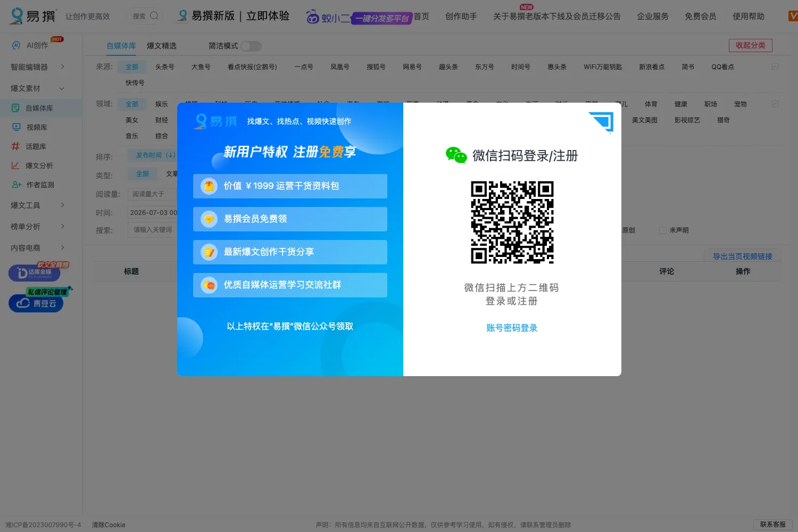Viewport: 798px width, 532px height.
Task: Click the 易撰会员免费领 diamond icon
Action: pos(209,219)
